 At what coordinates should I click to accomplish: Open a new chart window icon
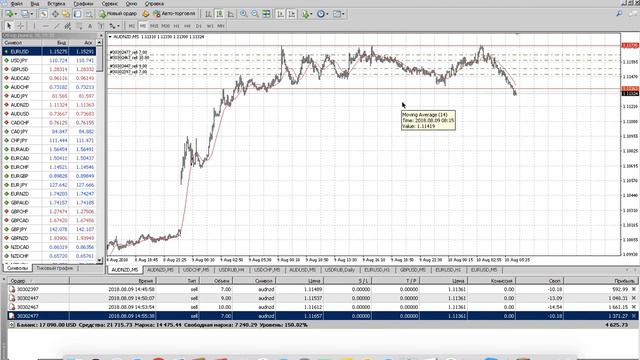pos(9,14)
